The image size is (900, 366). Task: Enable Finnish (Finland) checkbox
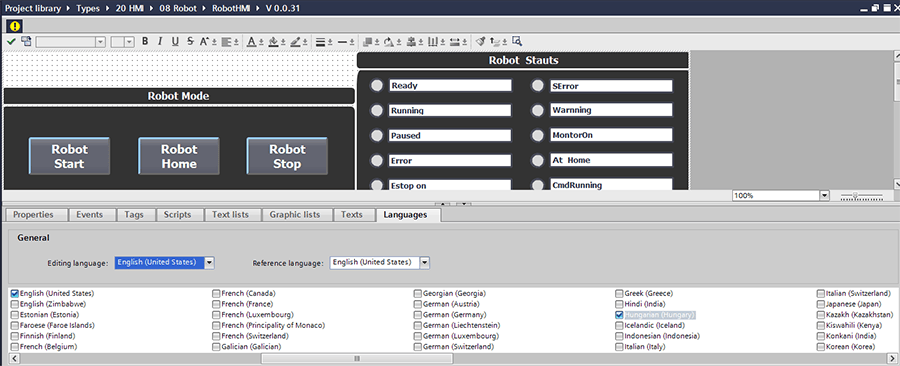pyautogui.click(x=15, y=336)
